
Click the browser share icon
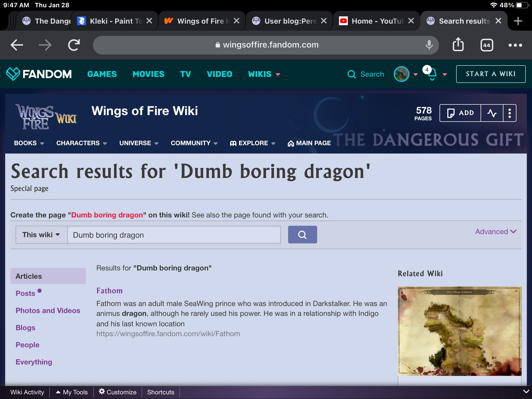point(458,44)
